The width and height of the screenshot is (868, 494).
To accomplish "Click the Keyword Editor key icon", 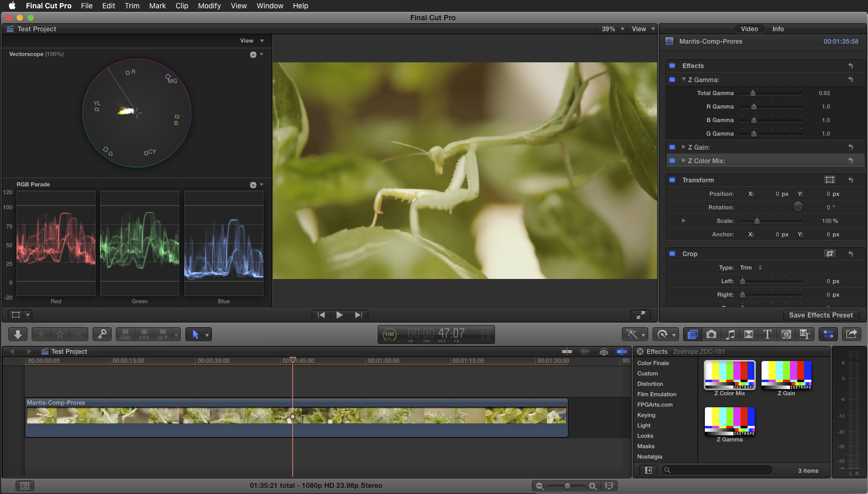I will (102, 335).
